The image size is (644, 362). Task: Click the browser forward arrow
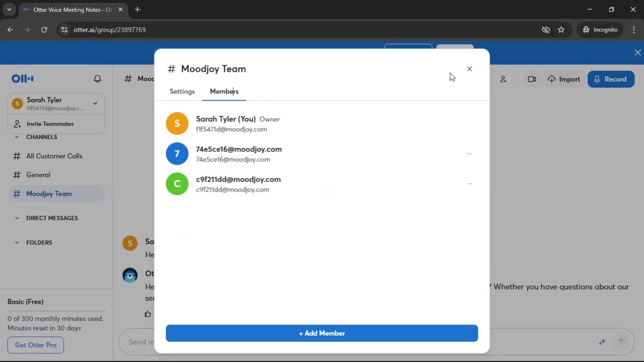point(27,30)
